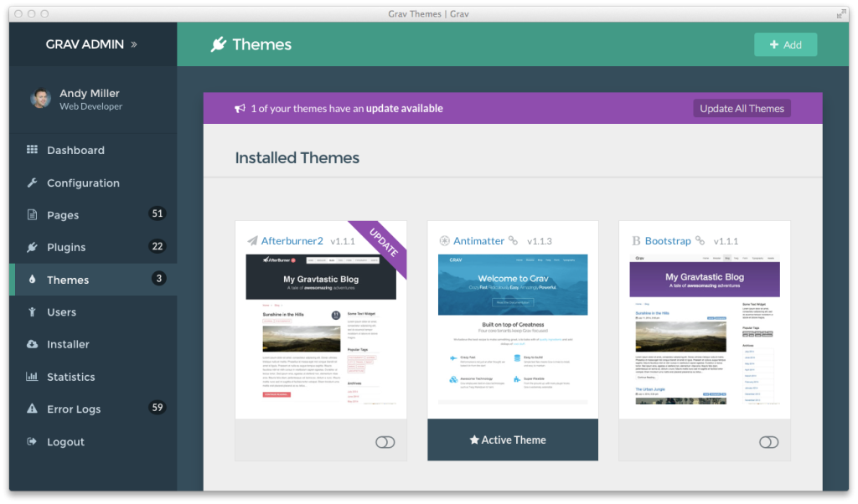Click the Active Theme button under Antimatter
This screenshot has height=504, width=858.
pos(513,440)
